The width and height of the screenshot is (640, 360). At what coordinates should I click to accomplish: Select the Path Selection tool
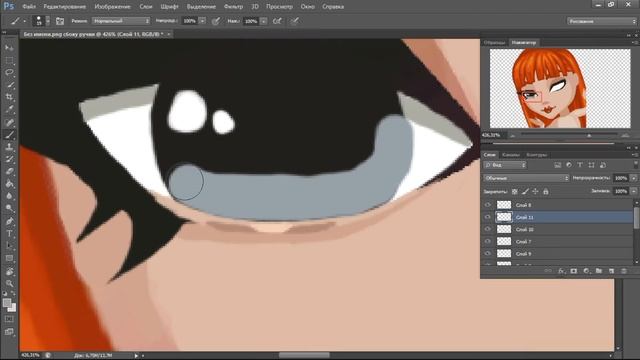pos(9,246)
